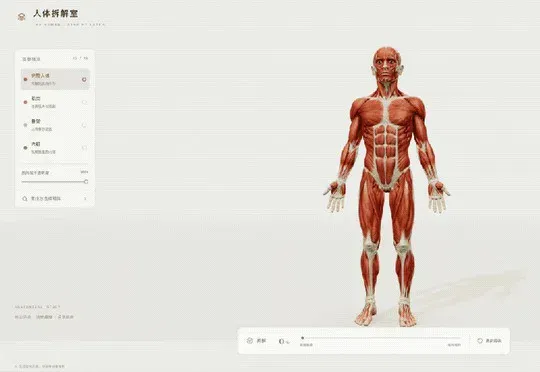Click the statistics text line at lower left
Screen dimensions: 540x372
click(44, 317)
